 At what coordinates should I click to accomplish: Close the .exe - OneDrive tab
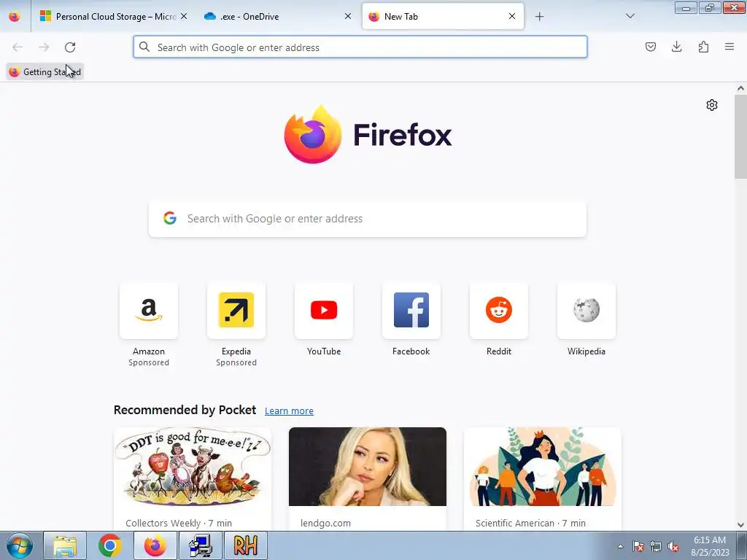348,16
